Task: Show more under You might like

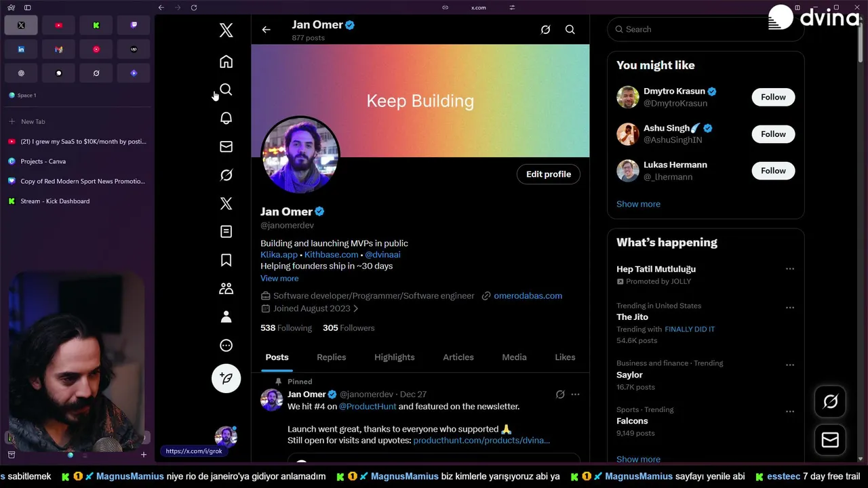Action: pyautogui.click(x=638, y=204)
